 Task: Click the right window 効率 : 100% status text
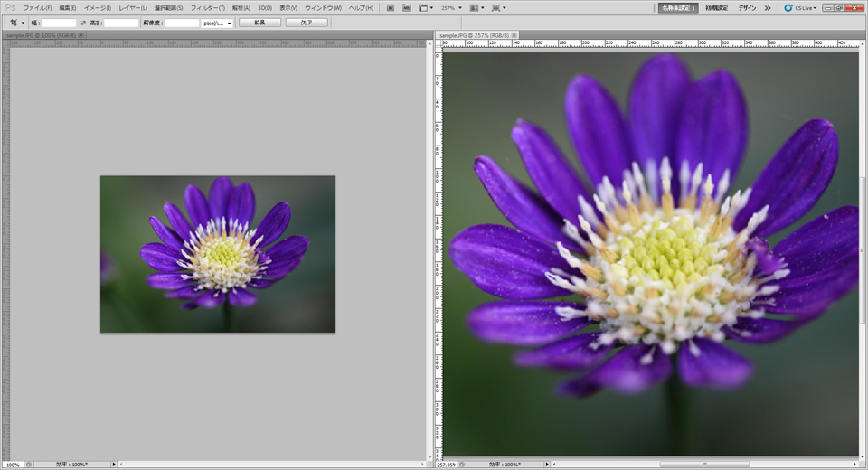pos(505,465)
